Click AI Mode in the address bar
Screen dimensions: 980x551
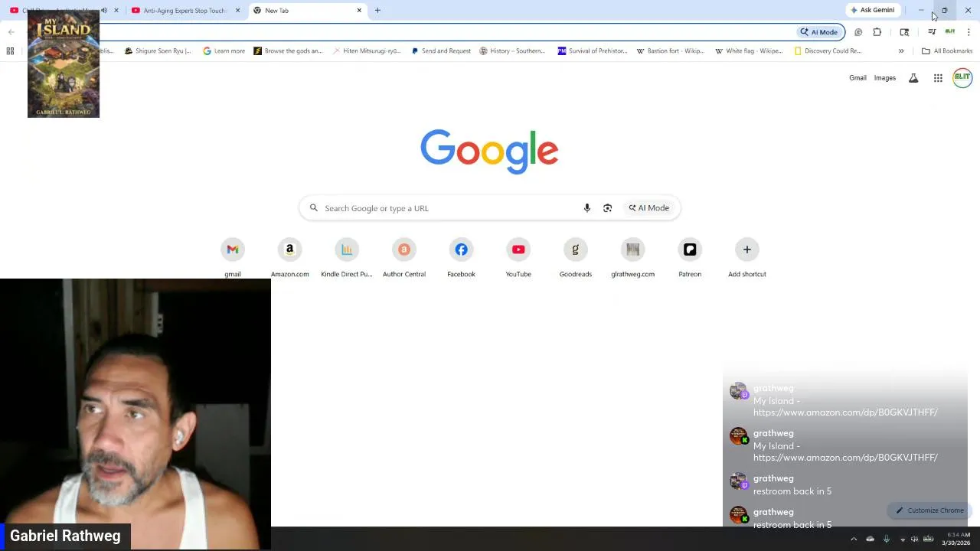(819, 32)
